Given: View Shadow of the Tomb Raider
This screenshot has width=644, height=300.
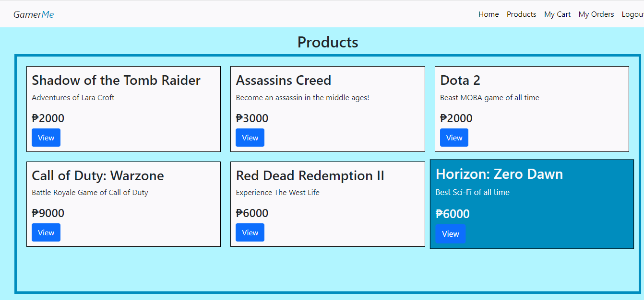Looking at the screenshot, I should pyautogui.click(x=46, y=138).
